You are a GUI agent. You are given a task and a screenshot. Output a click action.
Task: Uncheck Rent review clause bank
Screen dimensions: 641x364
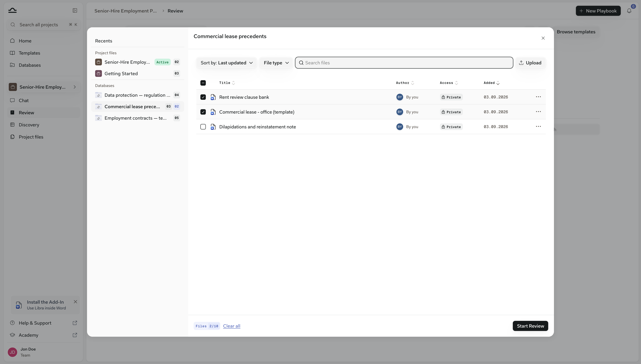(x=203, y=97)
